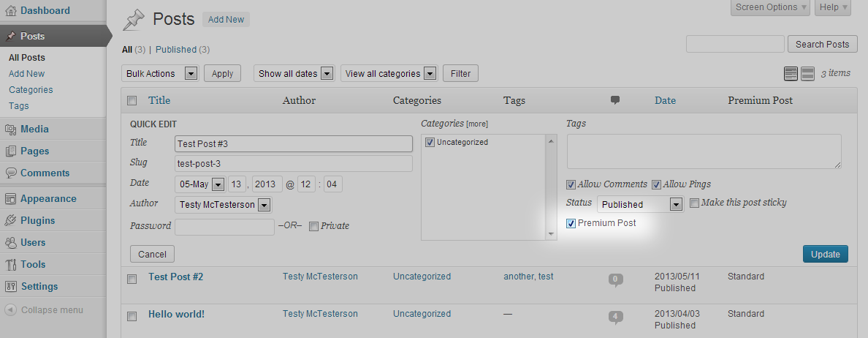The image size is (868, 338).
Task: Expand the Show all dates dropdown
Action: (294, 73)
